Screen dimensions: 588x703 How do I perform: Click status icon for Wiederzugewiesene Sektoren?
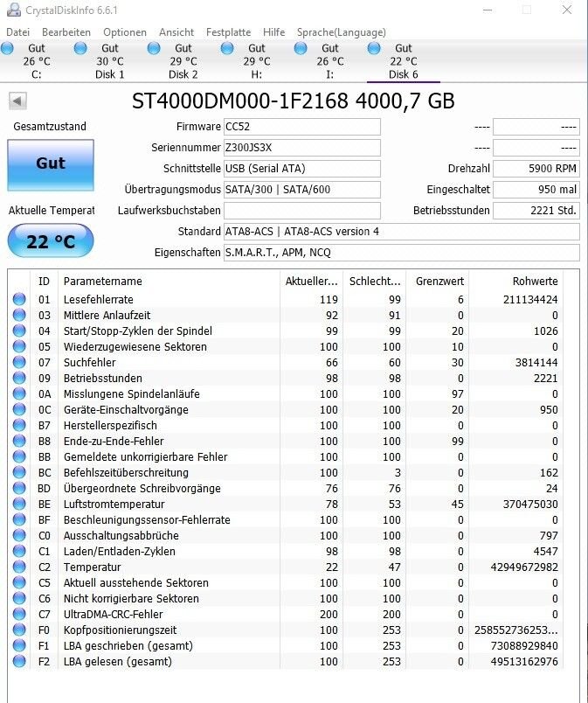pyautogui.click(x=19, y=346)
